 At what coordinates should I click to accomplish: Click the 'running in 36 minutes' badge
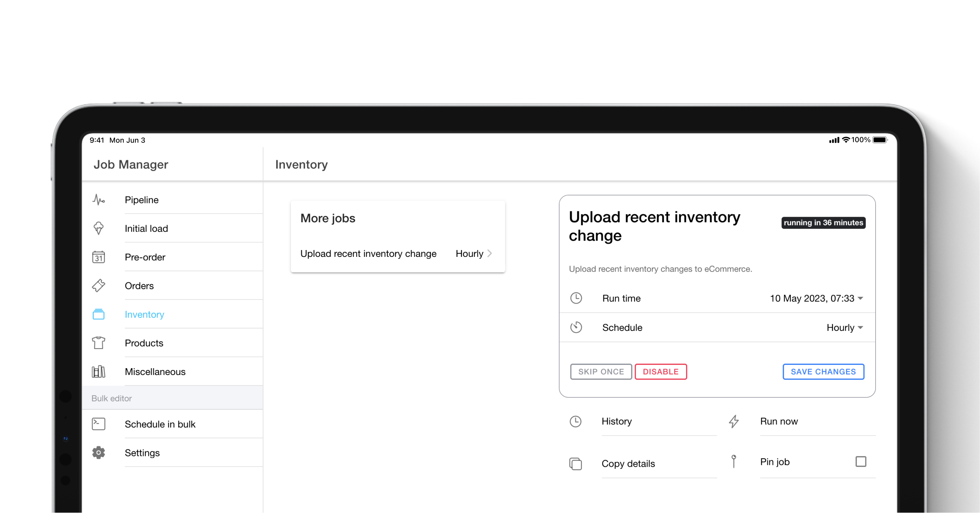(823, 223)
